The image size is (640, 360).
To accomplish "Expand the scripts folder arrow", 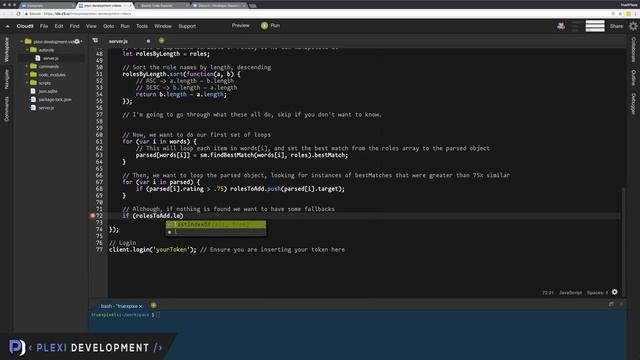I will click(27, 83).
